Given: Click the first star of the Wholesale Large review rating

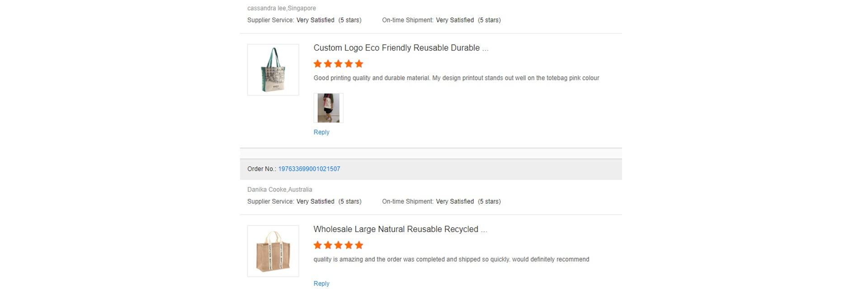Looking at the screenshot, I should 318,245.
